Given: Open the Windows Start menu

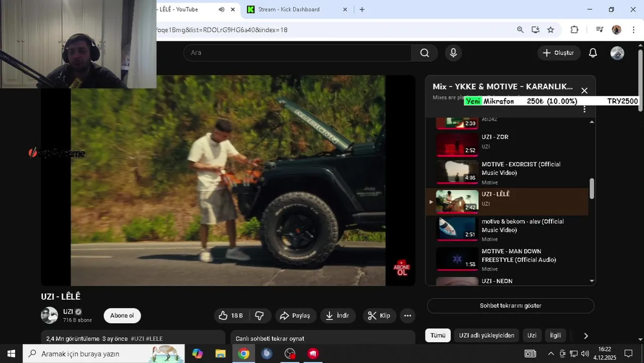Looking at the screenshot, I should click(11, 354).
